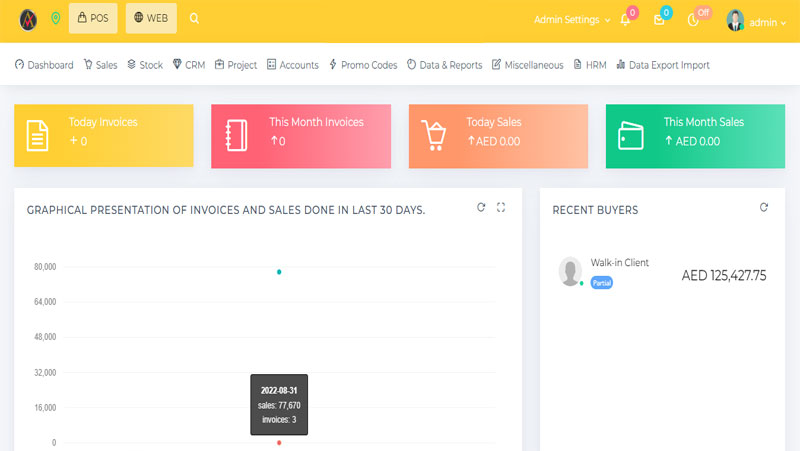
Task: Expand the graph panel to fullscreen
Action: (x=501, y=207)
